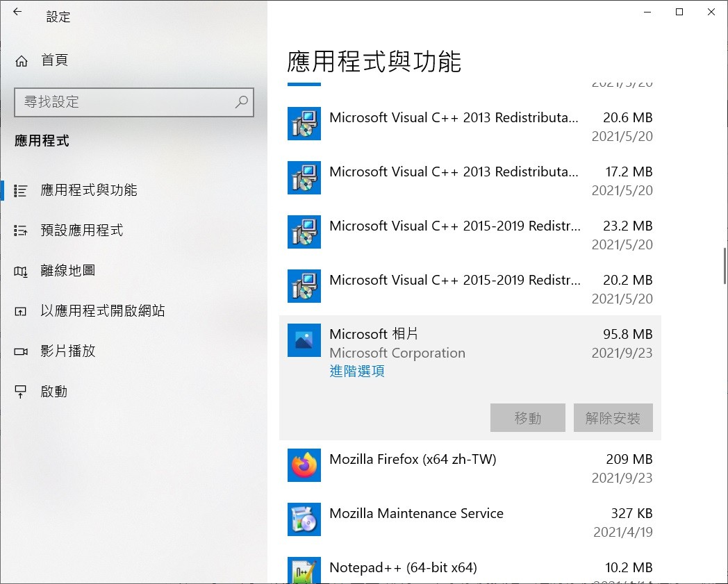728x584 pixels.
Task: Click the Mozilla Maintenance Service icon
Action: pos(304,519)
